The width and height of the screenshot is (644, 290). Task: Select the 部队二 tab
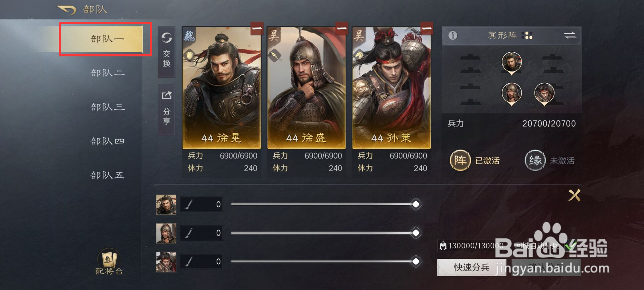point(107,73)
